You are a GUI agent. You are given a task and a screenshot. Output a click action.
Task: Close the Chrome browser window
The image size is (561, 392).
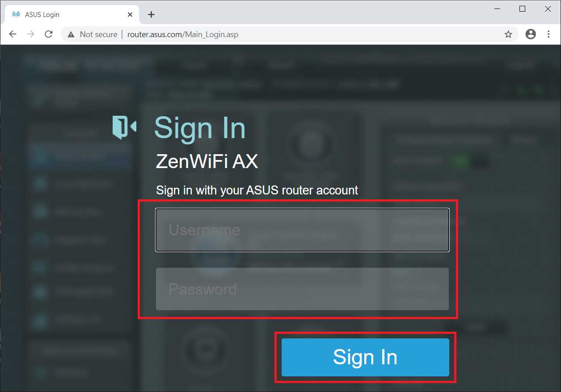(548, 9)
